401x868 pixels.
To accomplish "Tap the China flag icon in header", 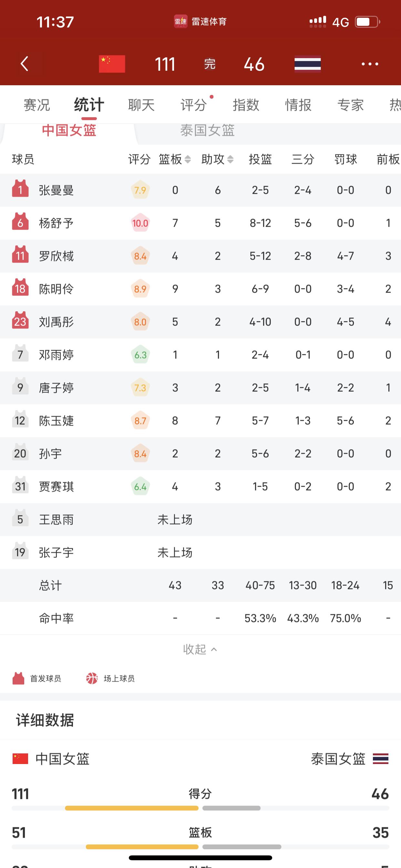I will pos(112,64).
